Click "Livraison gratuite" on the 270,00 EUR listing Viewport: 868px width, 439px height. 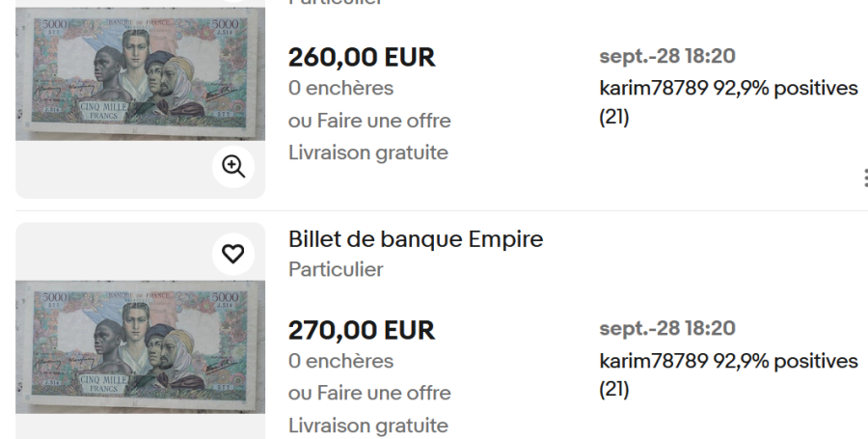pyautogui.click(x=368, y=425)
